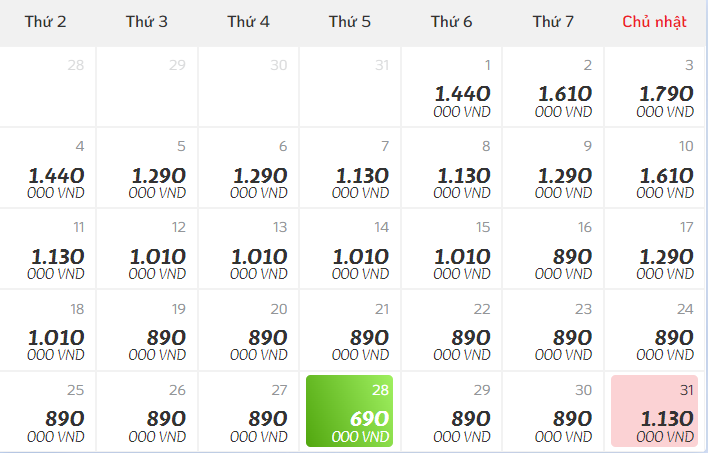The image size is (708, 453).
Task: Select date 21 priced 890
Action: [349, 330]
